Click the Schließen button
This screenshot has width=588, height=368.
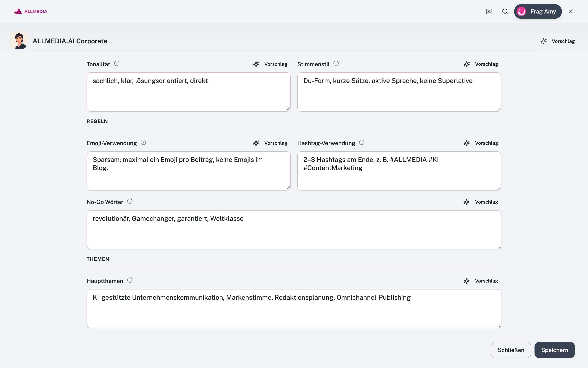tap(511, 350)
